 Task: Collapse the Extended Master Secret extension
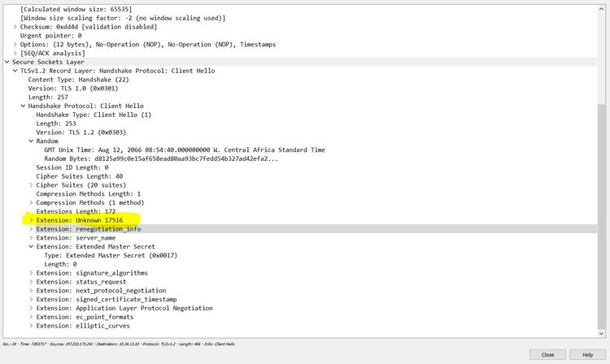(x=31, y=246)
